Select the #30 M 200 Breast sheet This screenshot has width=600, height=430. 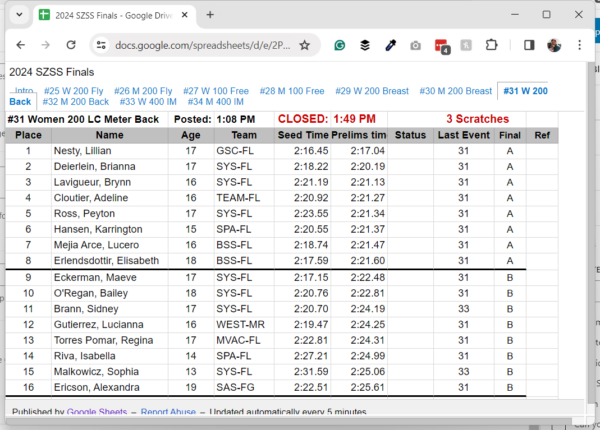[x=455, y=91]
